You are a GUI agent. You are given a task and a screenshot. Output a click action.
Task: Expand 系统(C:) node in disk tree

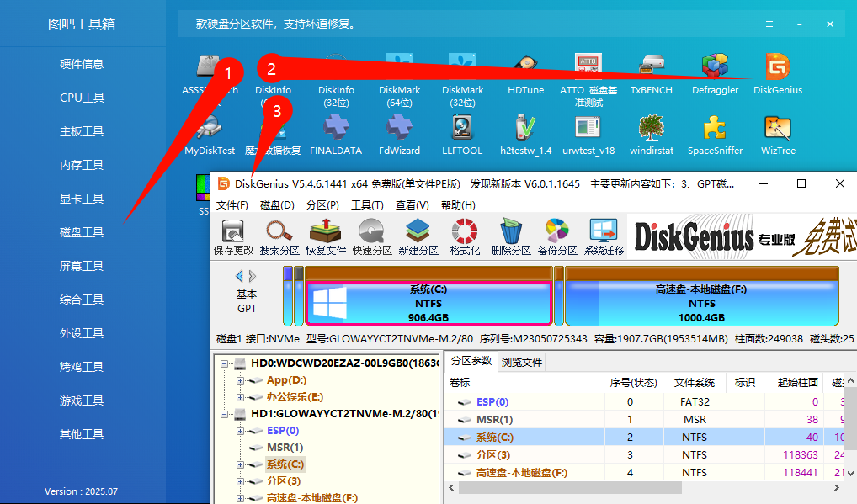coord(240,464)
